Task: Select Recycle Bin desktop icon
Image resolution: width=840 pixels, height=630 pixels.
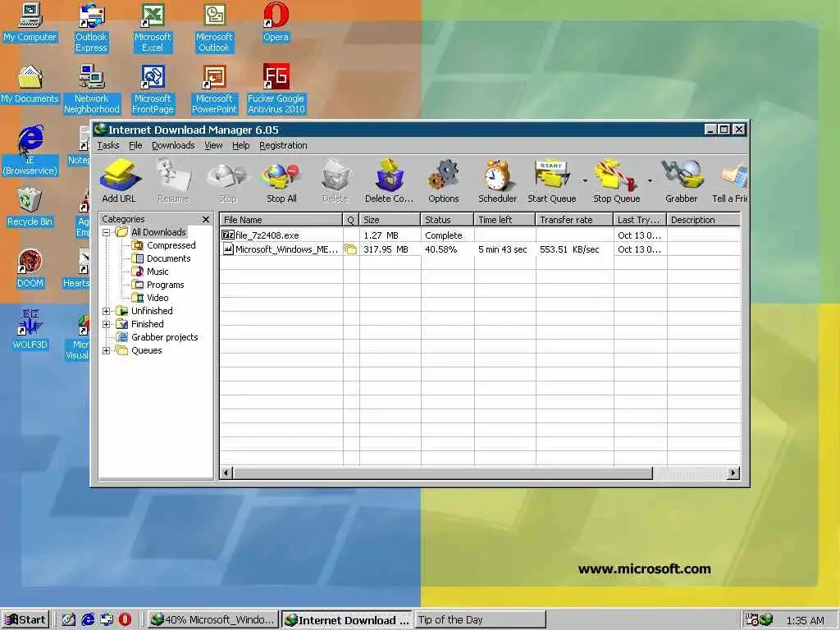Action: coord(30,207)
